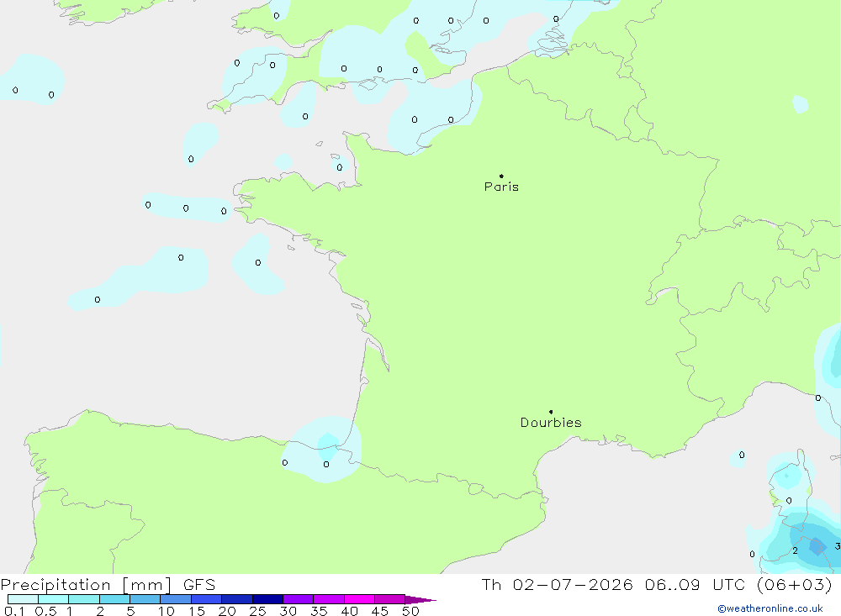The height and width of the screenshot is (616, 841).
Task: Select the weatheronline.co.uk copyright link
Action: [770, 608]
